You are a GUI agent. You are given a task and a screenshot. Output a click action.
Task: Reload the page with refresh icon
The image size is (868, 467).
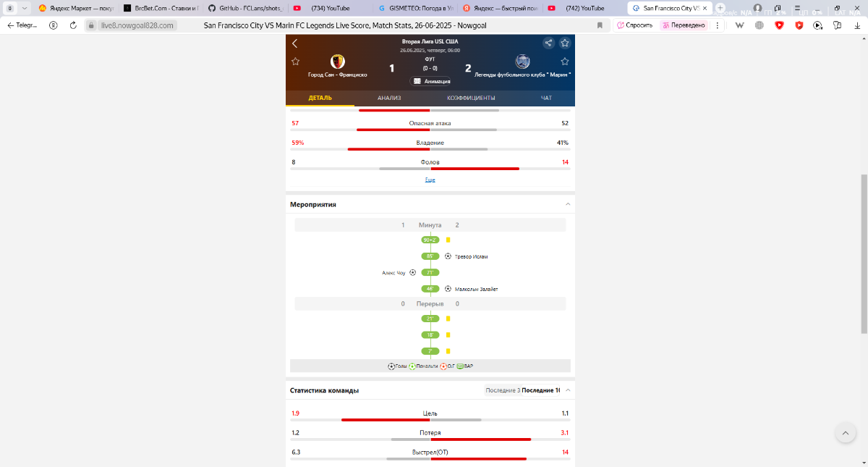[73, 25]
